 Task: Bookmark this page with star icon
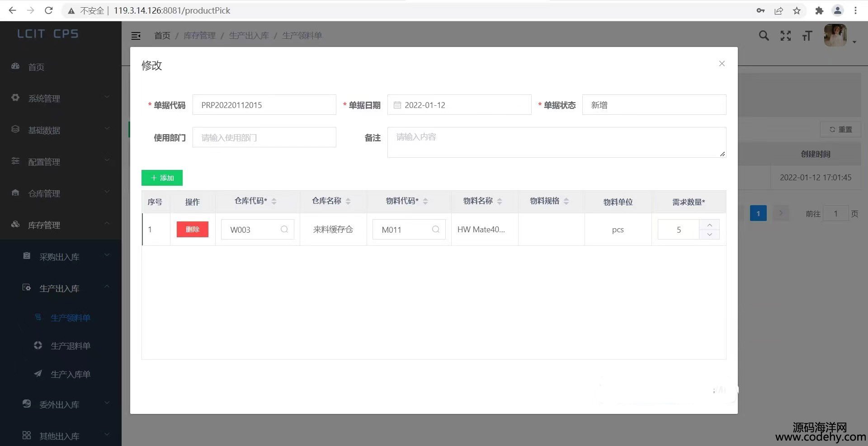click(x=797, y=10)
